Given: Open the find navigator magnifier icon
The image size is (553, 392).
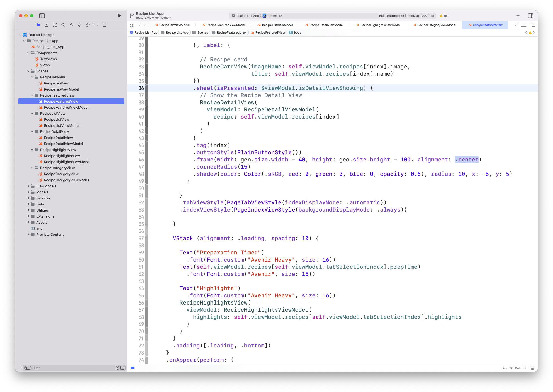Looking at the screenshot, I should click(x=63, y=25).
